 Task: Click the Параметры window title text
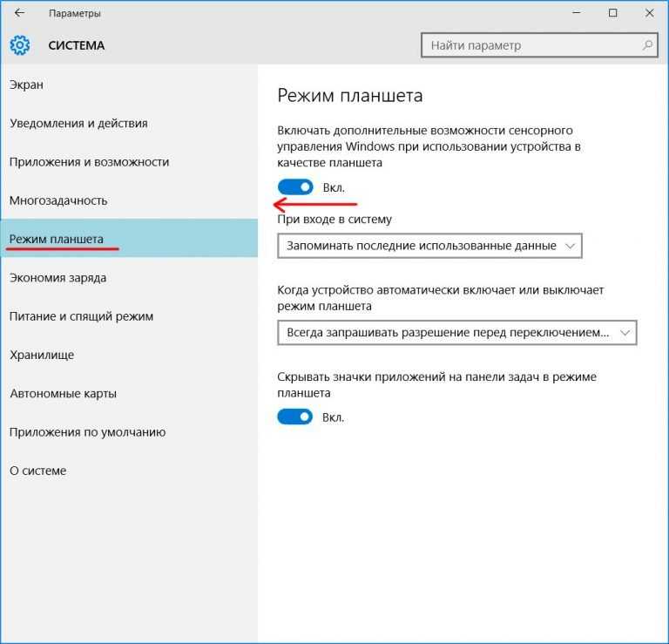point(75,13)
